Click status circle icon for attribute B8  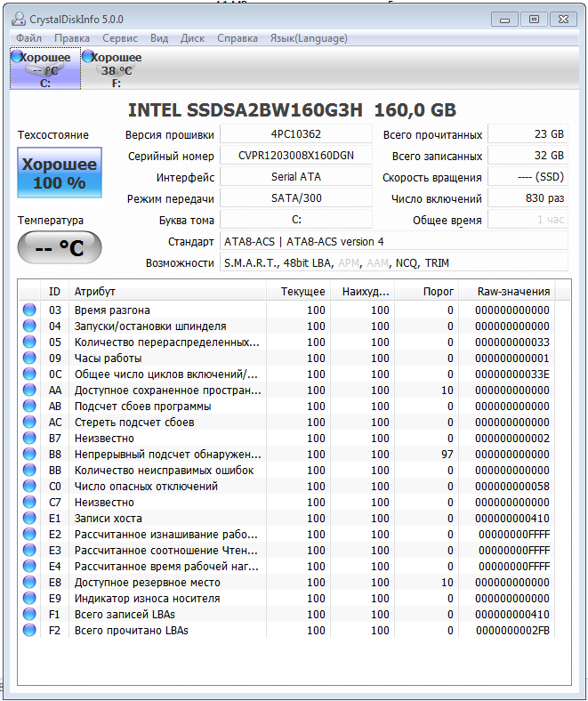[x=29, y=455]
